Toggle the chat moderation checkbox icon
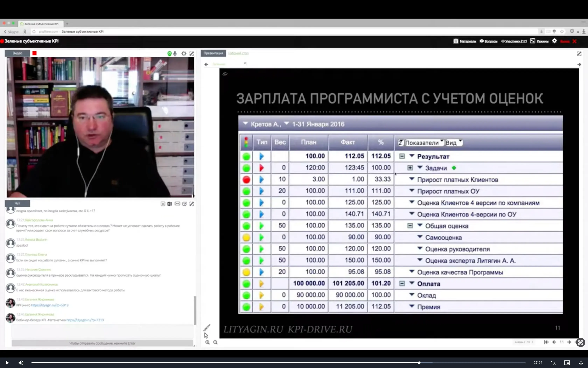Viewport: 588px width, 368px height. click(185, 204)
